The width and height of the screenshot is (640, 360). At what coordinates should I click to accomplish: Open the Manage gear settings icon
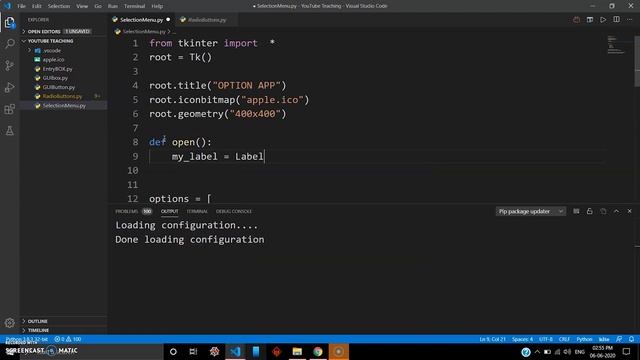[x=9, y=323]
